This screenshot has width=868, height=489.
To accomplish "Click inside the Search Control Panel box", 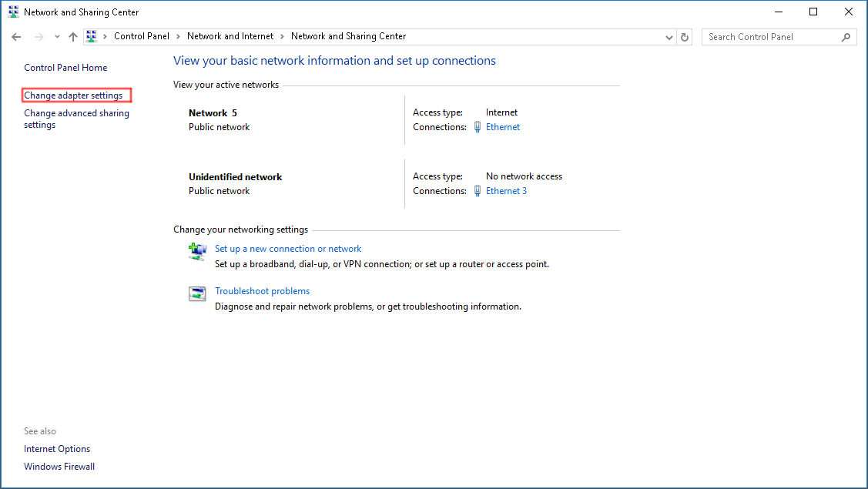I will click(770, 36).
